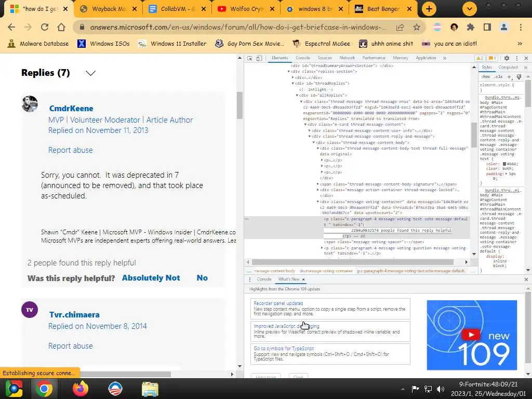Switch to the Wayback Machine tab
This screenshot has width=532, height=399.
tap(109, 9)
